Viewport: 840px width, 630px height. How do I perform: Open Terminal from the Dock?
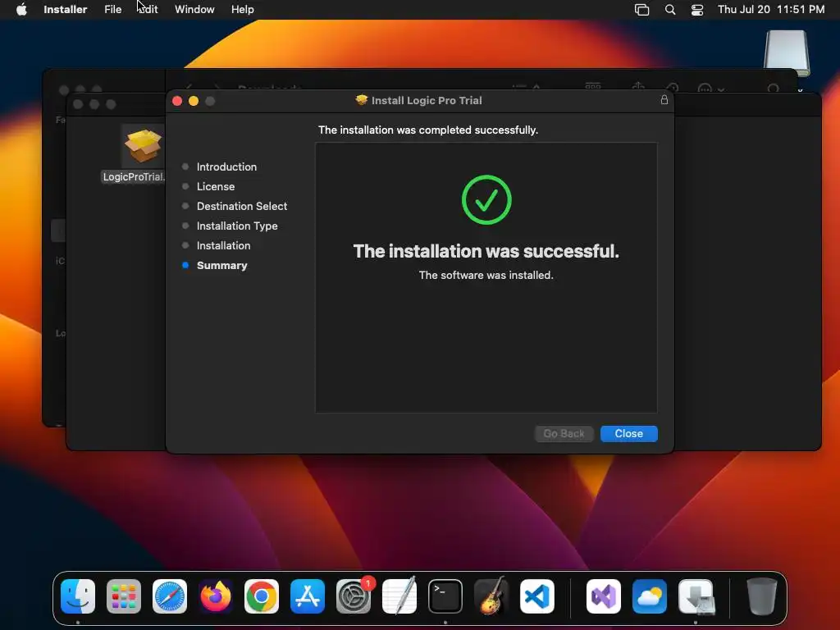445,596
